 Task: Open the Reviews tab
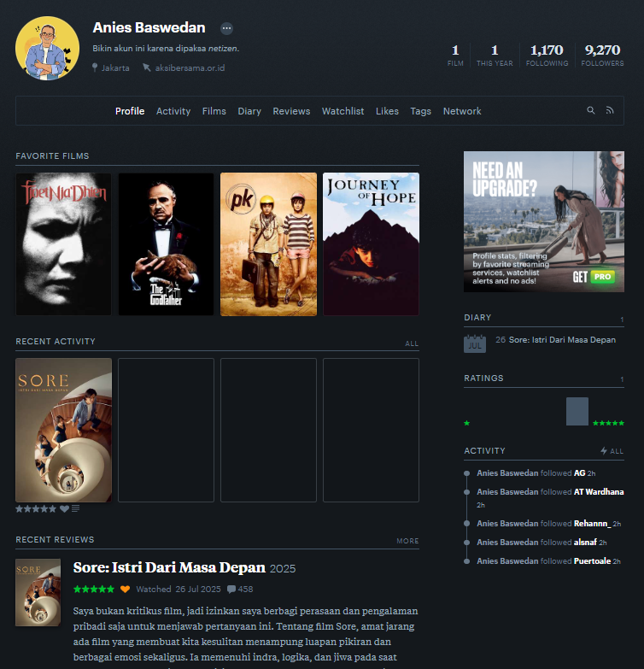pyautogui.click(x=291, y=111)
